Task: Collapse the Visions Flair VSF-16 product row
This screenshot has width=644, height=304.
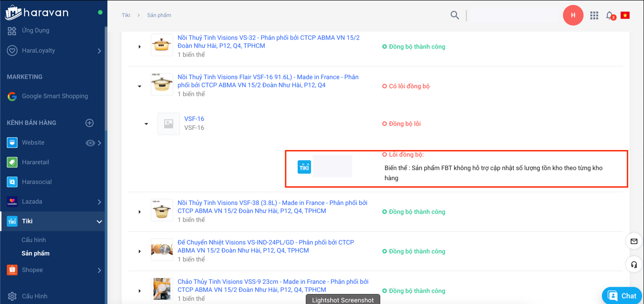Action: [140, 86]
